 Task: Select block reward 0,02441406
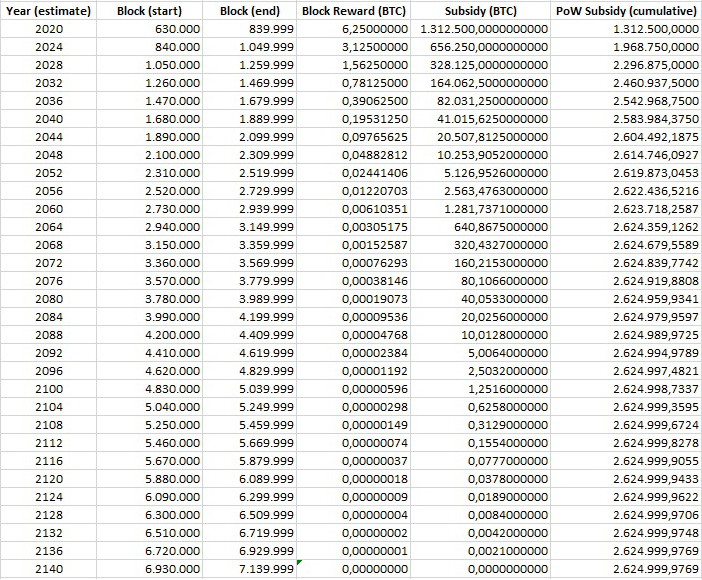(354, 173)
